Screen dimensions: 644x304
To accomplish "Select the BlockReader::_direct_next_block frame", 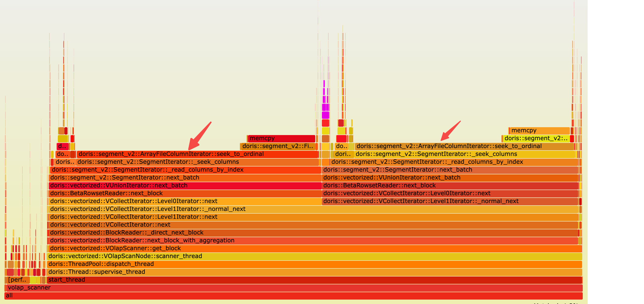I will pos(312,233).
